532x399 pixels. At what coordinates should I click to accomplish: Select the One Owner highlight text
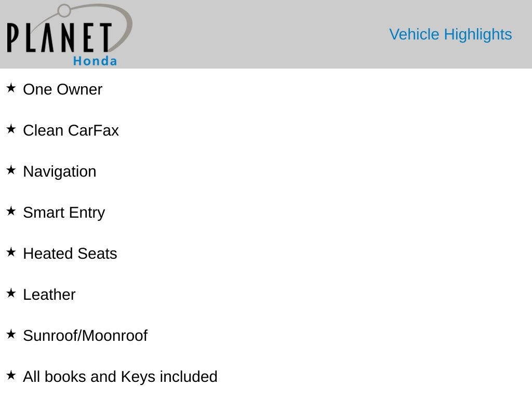tap(62, 89)
